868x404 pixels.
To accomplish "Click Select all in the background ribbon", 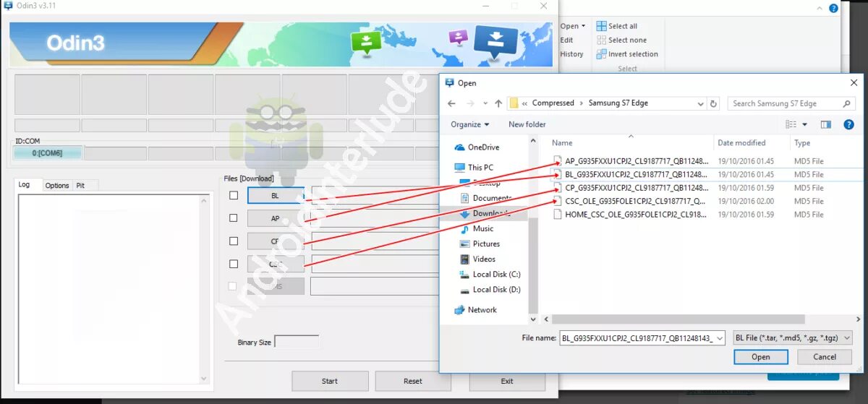I will pyautogui.click(x=617, y=26).
